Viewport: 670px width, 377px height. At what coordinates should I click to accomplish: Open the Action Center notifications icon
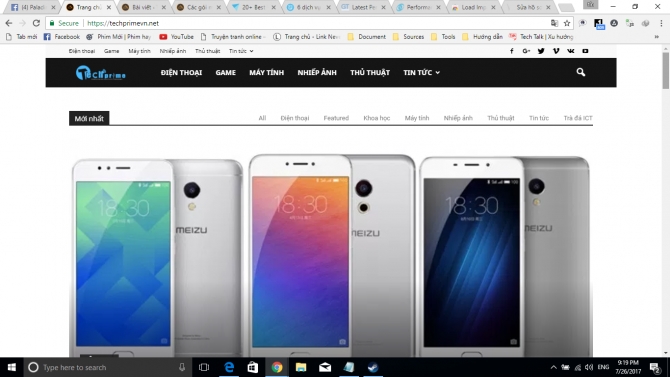(x=655, y=367)
